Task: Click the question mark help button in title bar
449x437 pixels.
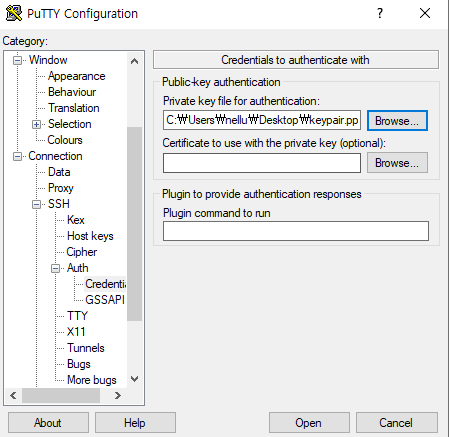Action: [x=380, y=13]
